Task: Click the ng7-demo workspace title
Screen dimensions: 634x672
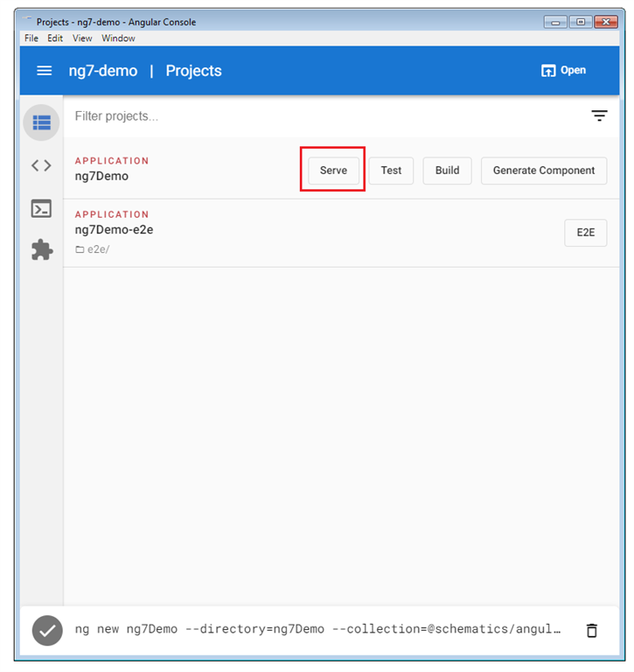Action: pos(103,71)
